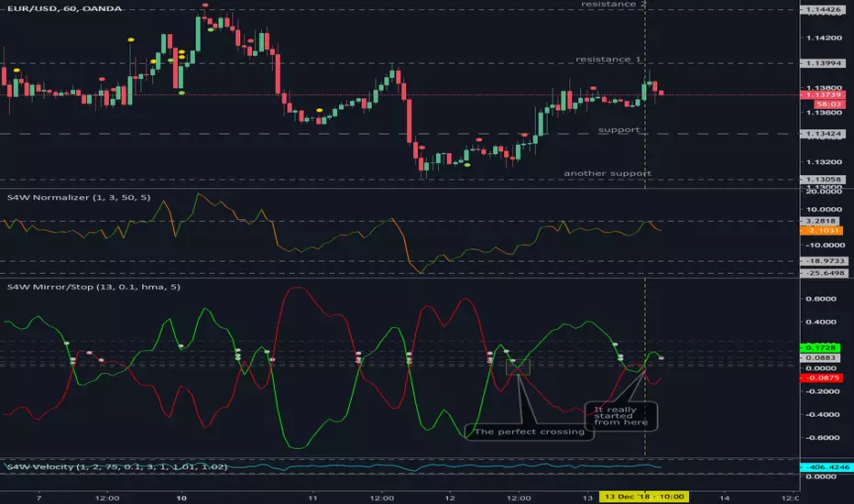Select the S4W Normalizer indicator label
Viewport: 854px width, 504px height.
[79, 197]
